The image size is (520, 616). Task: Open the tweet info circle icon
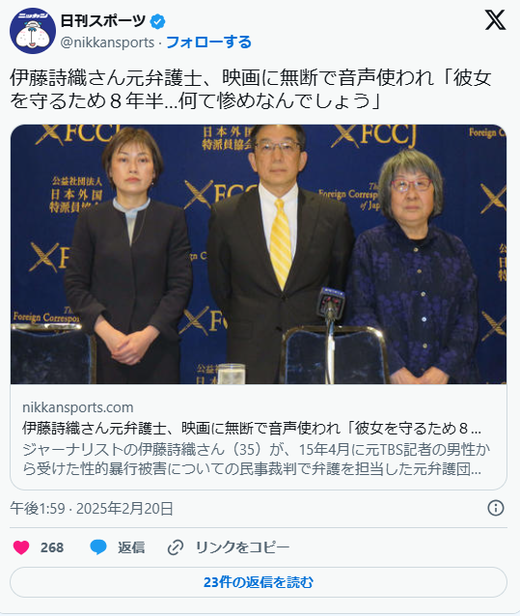(496, 508)
